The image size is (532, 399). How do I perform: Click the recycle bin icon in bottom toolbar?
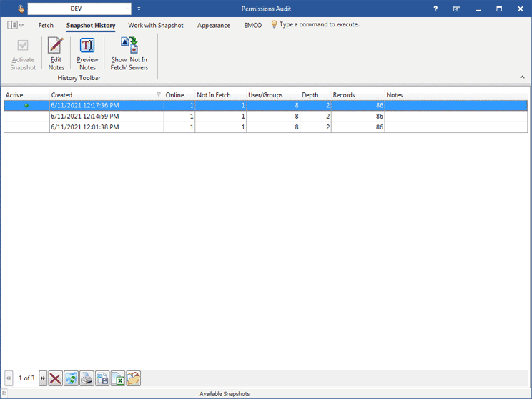tap(71, 378)
